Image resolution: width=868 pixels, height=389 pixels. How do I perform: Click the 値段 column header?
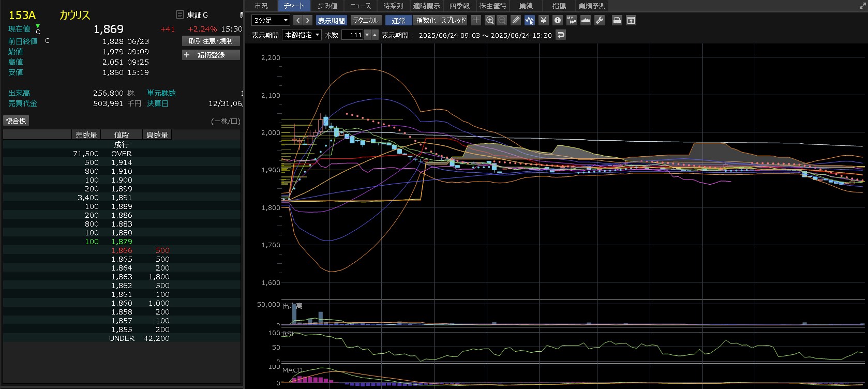(121, 134)
